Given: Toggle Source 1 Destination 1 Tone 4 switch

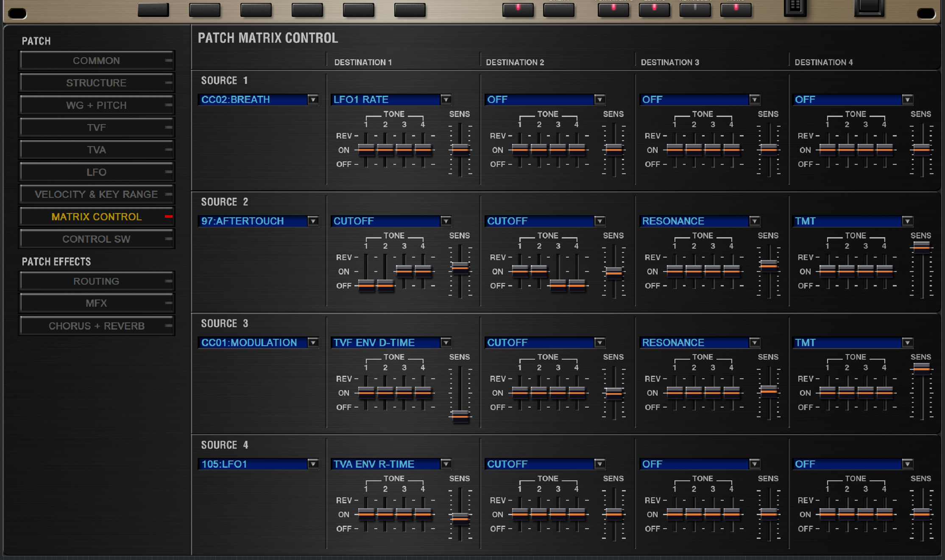Looking at the screenshot, I should pos(423,149).
